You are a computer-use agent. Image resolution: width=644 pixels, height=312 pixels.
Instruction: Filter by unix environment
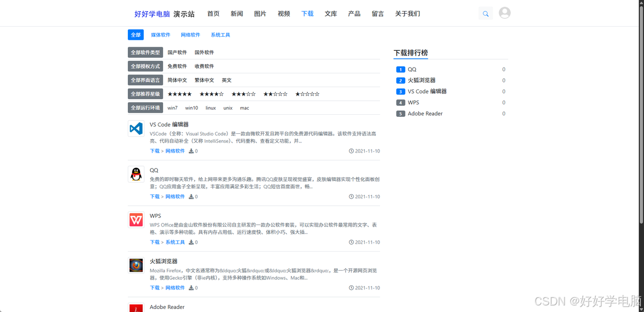click(x=228, y=108)
